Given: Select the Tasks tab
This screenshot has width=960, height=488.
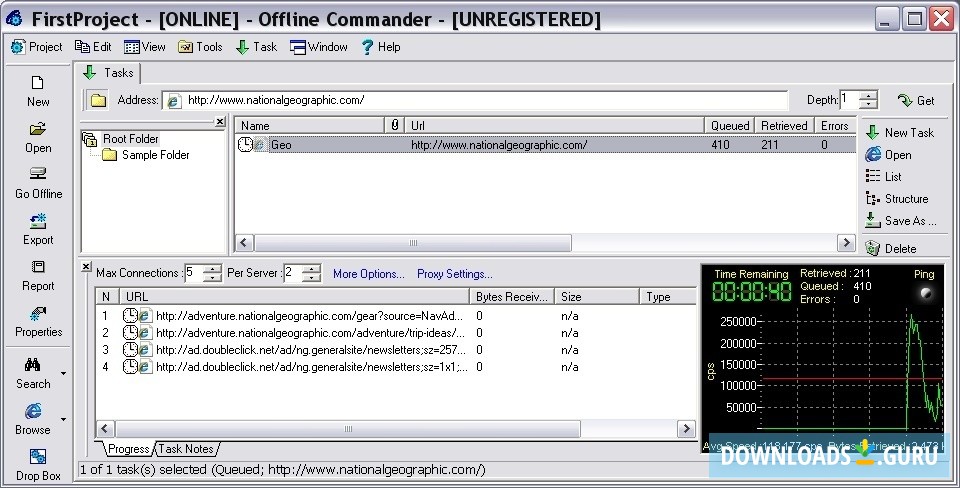Looking at the screenshot, I should (x=108, y=73).
